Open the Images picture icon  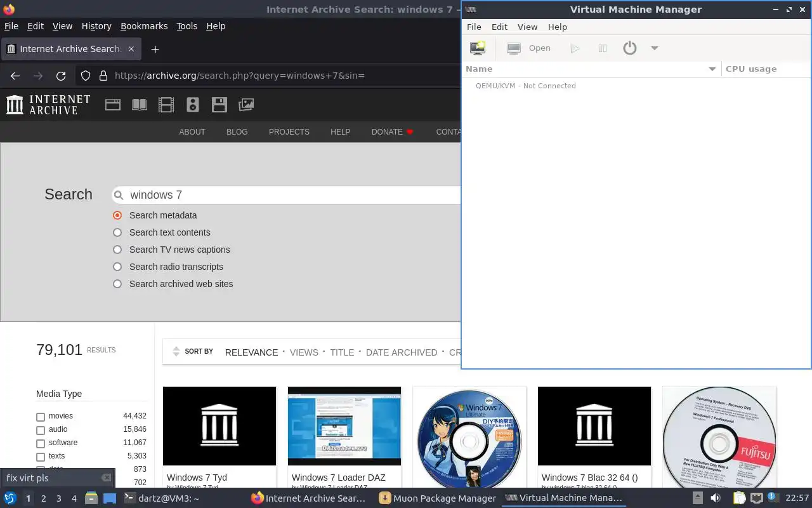pyautogui.click(x=246, y=105)
